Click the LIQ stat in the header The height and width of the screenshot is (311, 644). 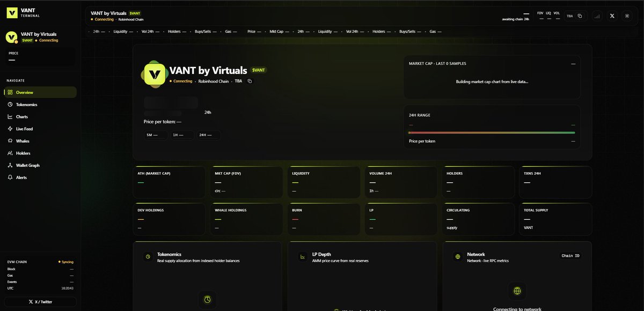[548, 16]
